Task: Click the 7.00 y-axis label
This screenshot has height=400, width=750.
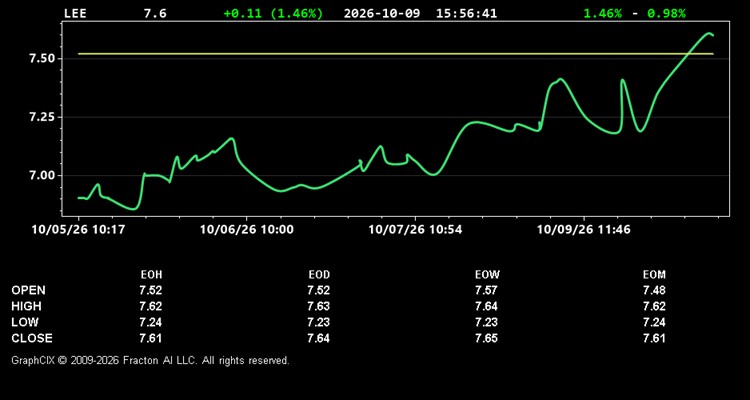Action: pyautogui.click(x=43, y=176)
